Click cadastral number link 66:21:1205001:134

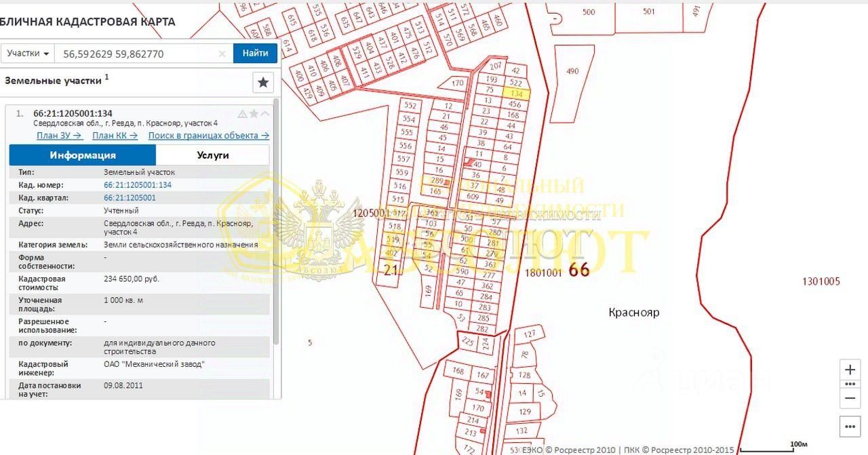(x=138, y=185)
